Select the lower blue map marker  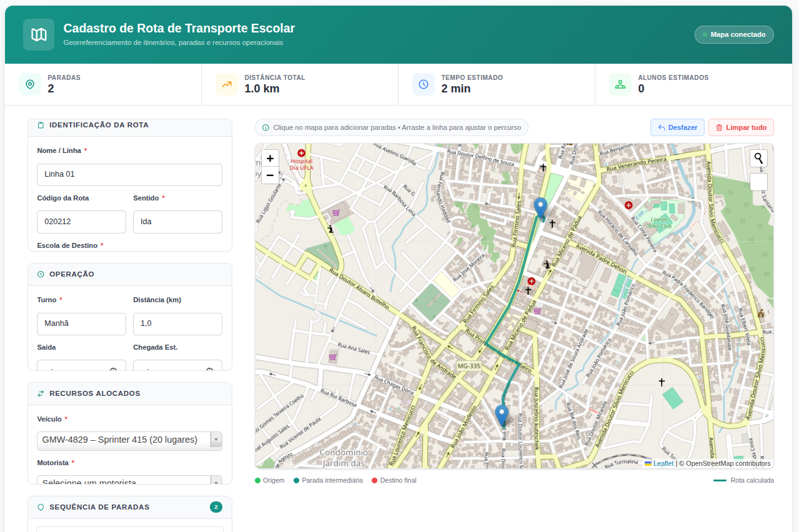click(502, 415)
